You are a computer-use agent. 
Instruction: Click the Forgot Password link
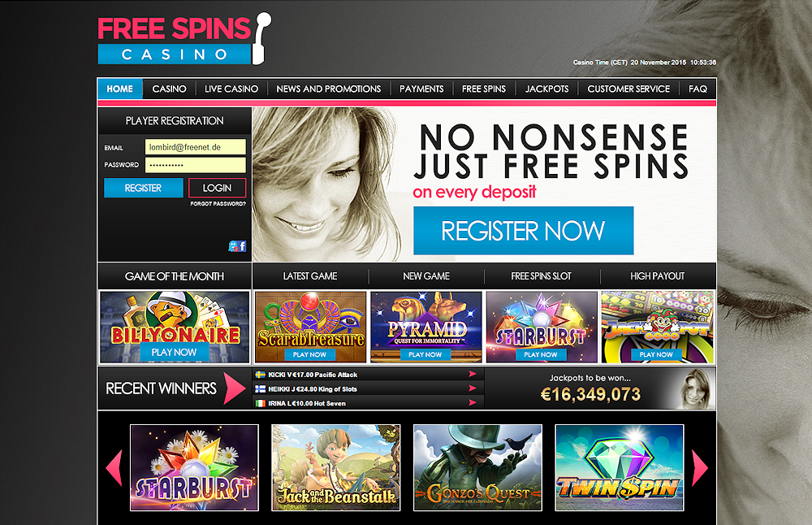(218, 204)
